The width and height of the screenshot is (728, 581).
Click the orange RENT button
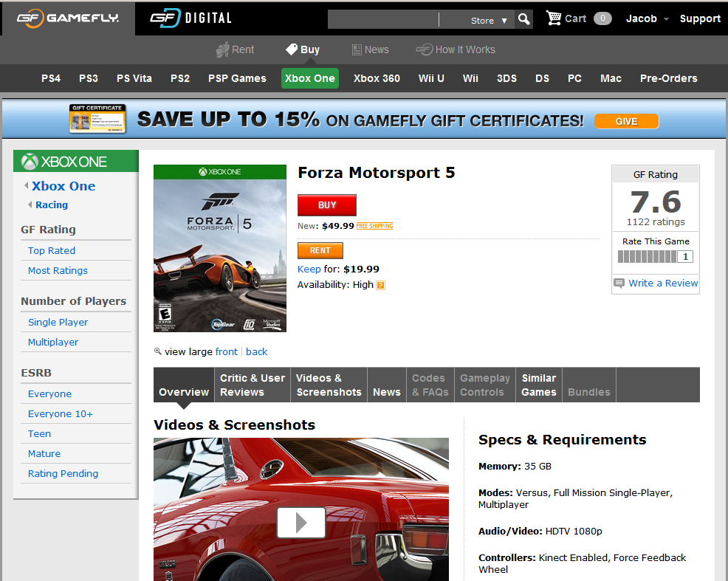point(320,250)
